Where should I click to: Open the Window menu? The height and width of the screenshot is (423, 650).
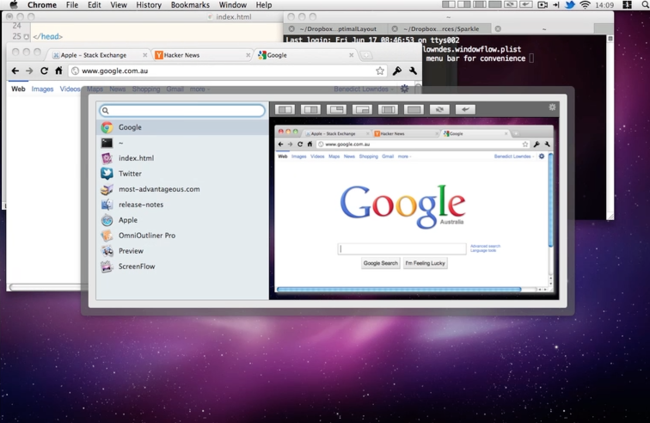[233, 5]
